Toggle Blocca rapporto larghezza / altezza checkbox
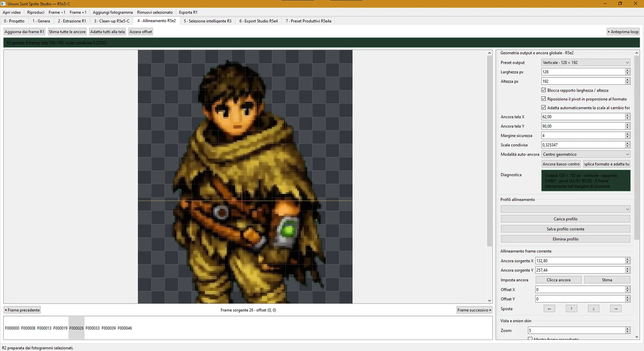 [543, 90]
